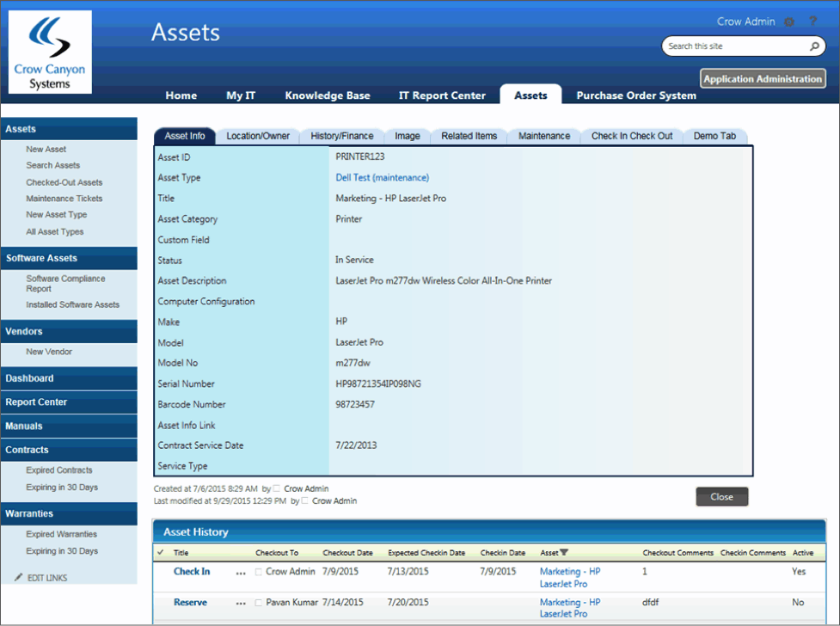Open Software Compliance Report link
This screenshot has height=626, width=840.
(x=65, y=284)
